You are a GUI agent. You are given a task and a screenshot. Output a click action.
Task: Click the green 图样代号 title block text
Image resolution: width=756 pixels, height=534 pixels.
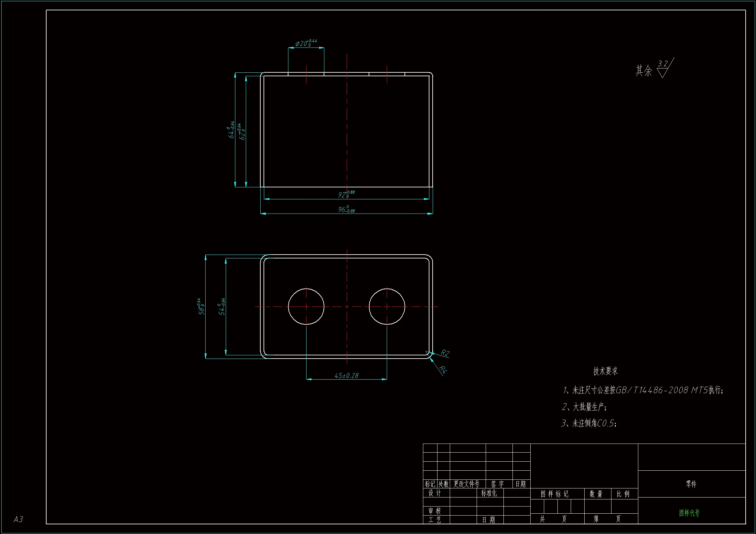tap(689, 513)
